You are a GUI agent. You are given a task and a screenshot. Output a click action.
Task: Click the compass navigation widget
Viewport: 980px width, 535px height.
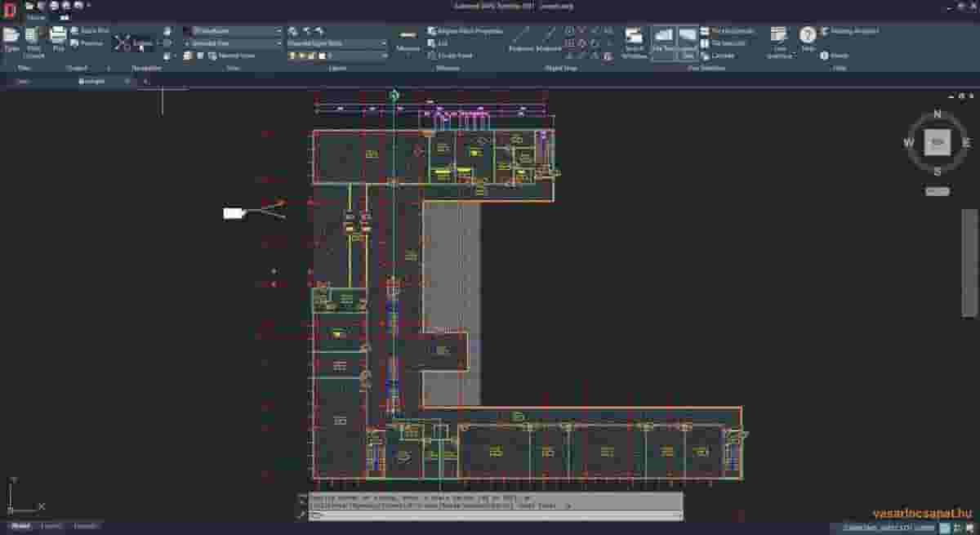(x=936, y=142)
